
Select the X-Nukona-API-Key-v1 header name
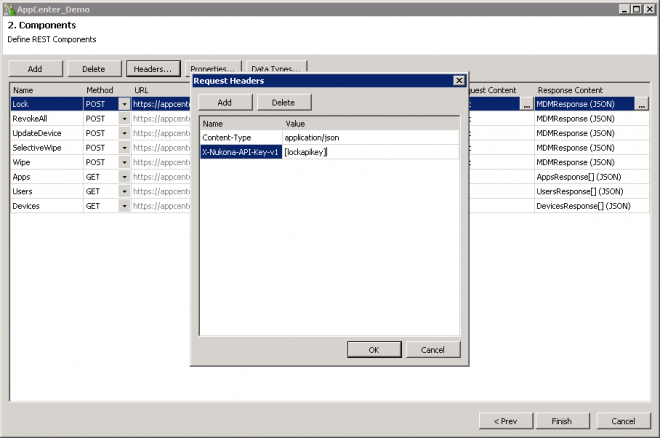241,152
